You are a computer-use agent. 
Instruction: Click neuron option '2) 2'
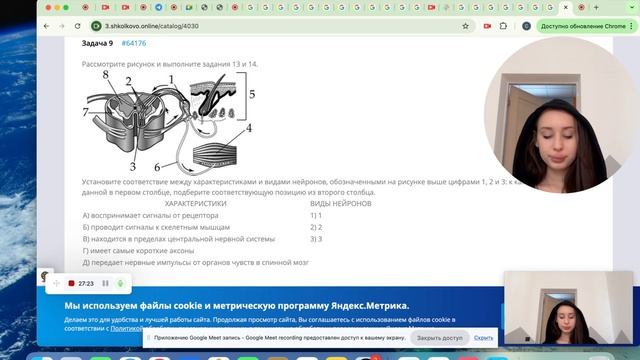(x=316, y=227)
